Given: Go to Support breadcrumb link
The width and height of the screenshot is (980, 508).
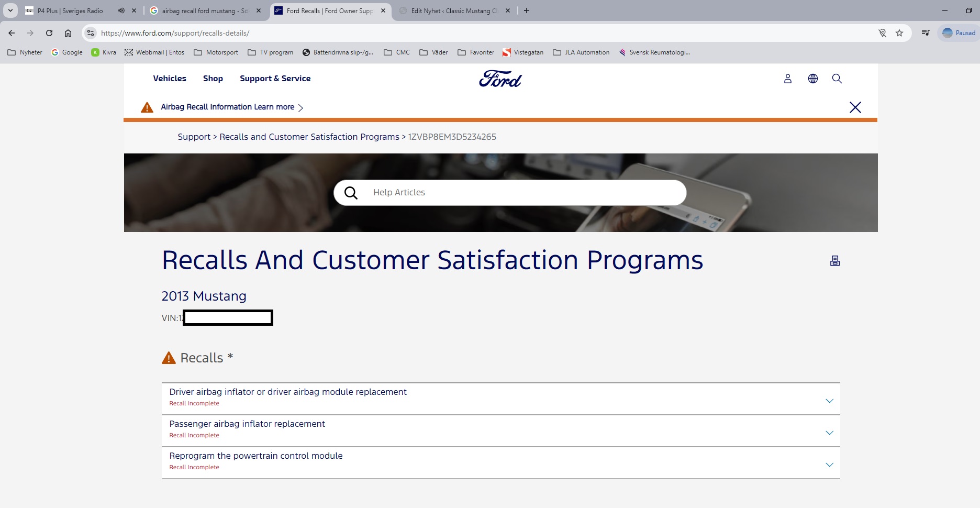Looking at the screenshot, I should pos(194,137).
